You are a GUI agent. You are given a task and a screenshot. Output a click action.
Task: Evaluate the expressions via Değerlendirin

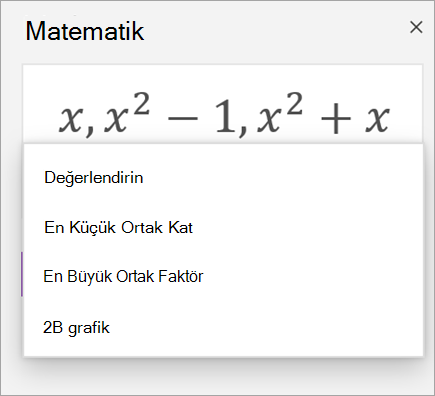point(94,177)
